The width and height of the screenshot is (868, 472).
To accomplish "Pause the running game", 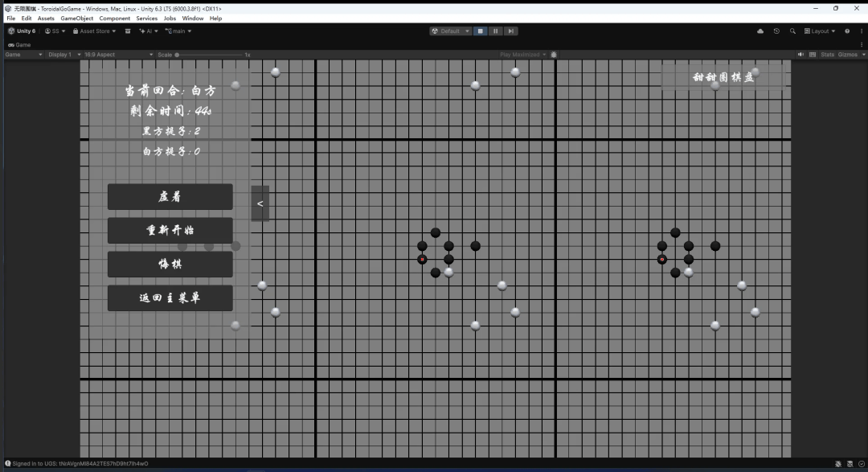I will pyautogui.click(x=496, y=31).
